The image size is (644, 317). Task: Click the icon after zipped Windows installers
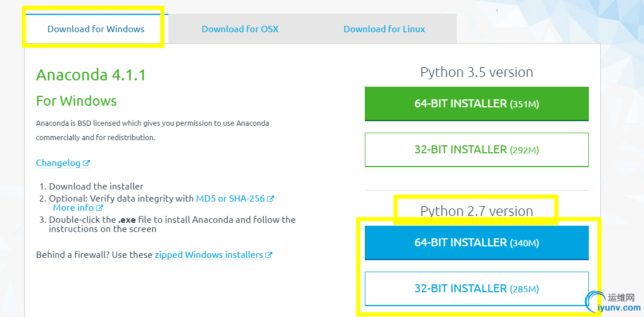269,255
